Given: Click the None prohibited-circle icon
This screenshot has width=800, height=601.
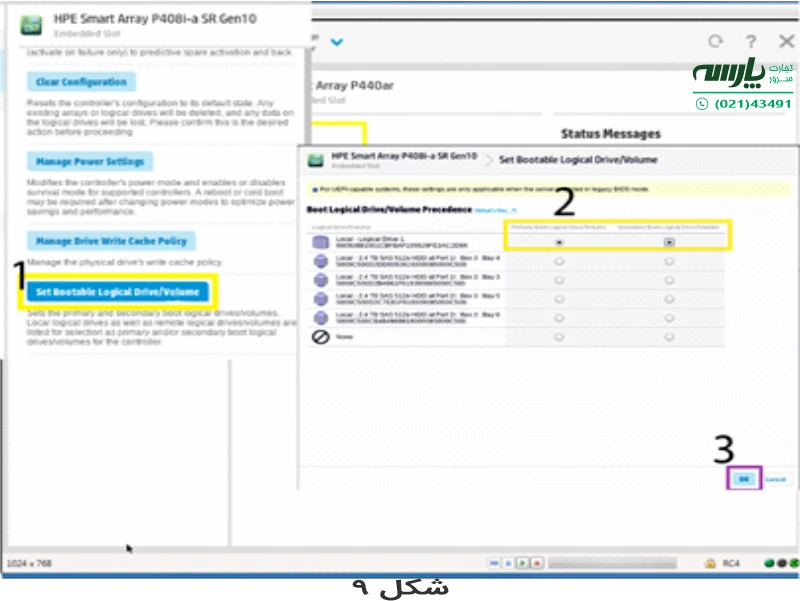Looking at the screenshot, I should [x=320, y=337].
